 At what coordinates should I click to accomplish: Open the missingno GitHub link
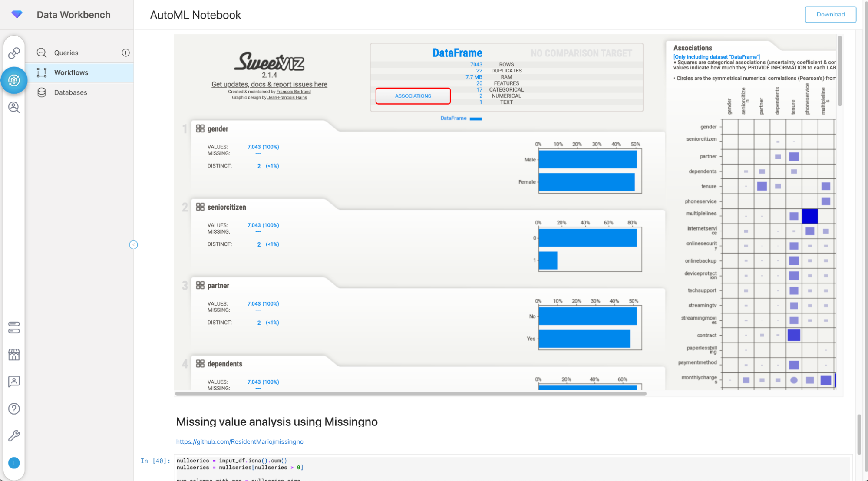(239, 441)
